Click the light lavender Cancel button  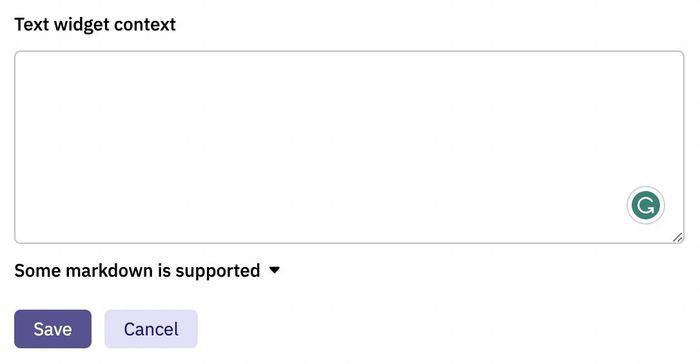pyautogui.click(x=151, y=329)
